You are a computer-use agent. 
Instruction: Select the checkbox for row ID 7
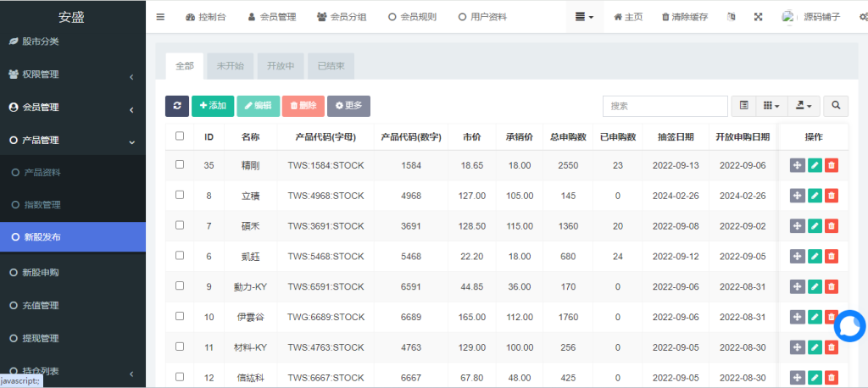coord(180,225)
